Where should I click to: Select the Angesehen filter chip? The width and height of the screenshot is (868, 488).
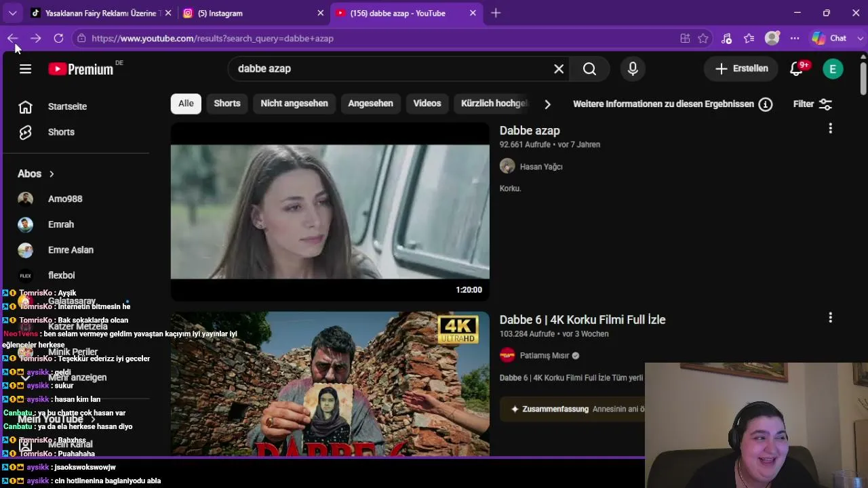370,104
